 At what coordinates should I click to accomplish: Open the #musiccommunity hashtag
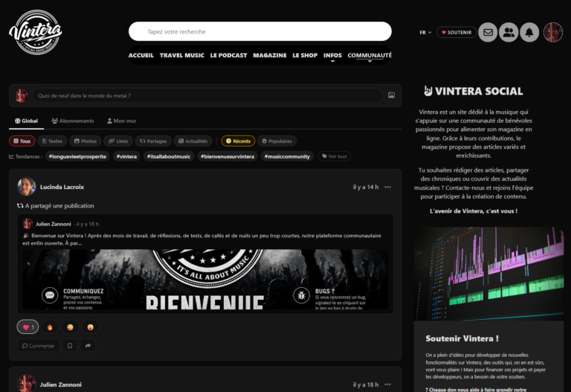click(x=287, y=156)
